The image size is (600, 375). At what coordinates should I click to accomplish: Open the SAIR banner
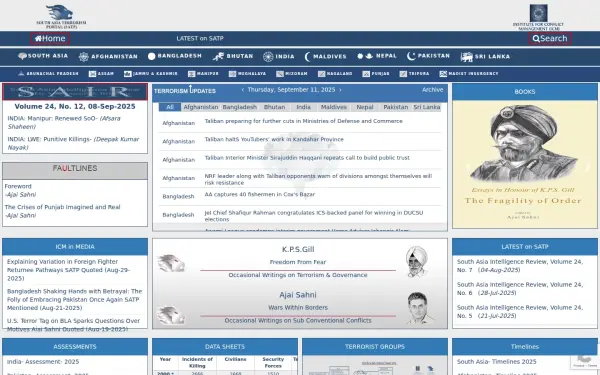point(75,92)
